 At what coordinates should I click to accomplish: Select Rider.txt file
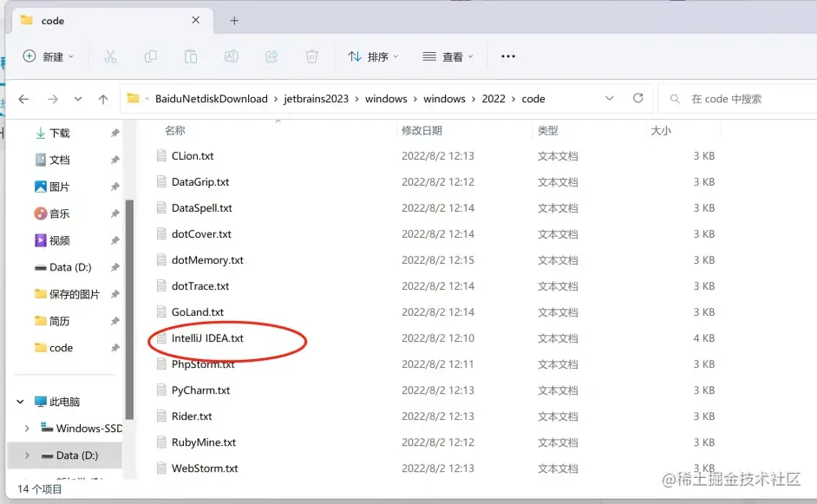[192, 416]
